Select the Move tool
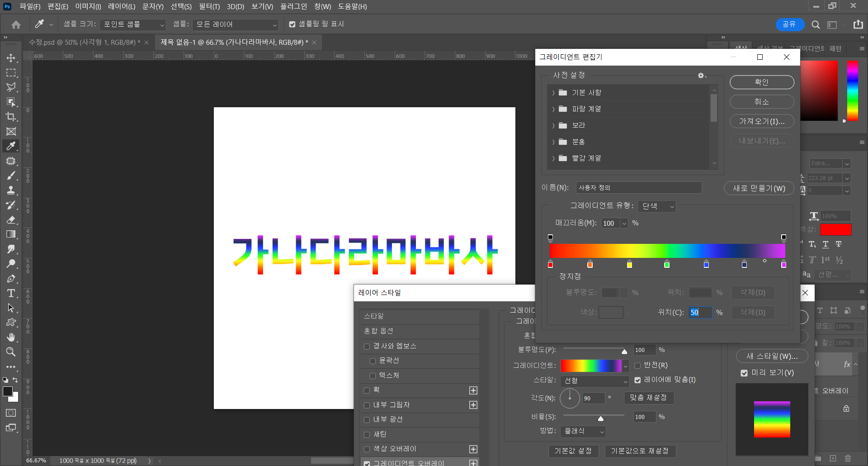This screenshot has height=466, width=868. click(11, 58)
